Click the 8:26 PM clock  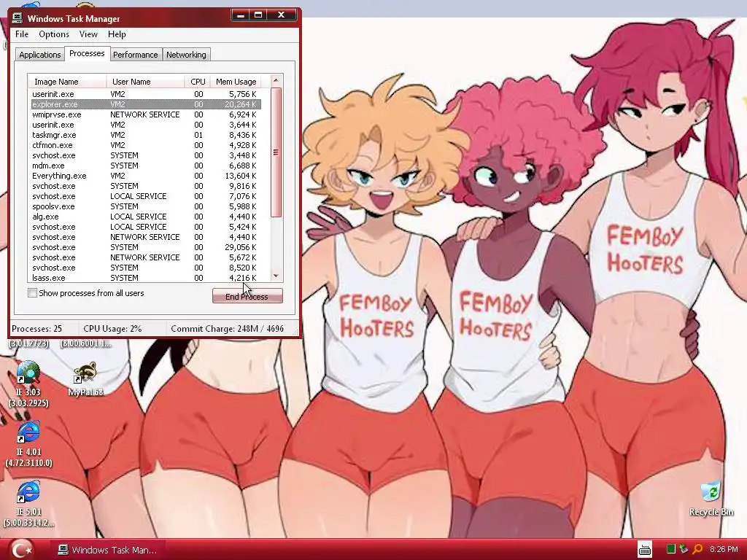pyautogui.click(x=724, y=550)
